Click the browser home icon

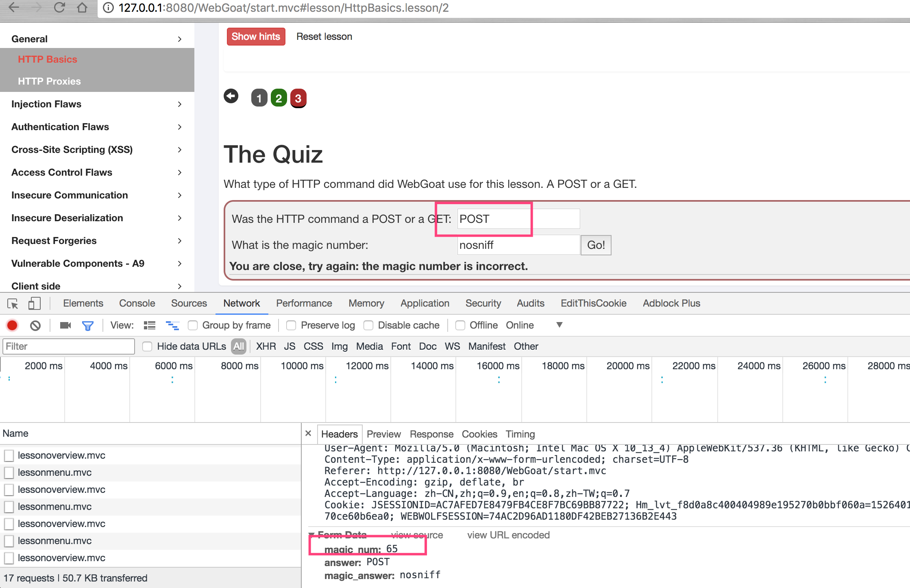[82, 7]
